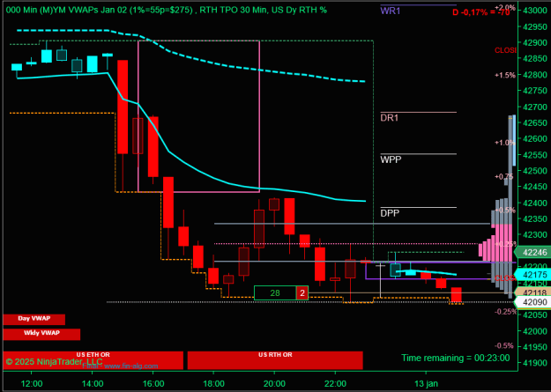Screen dimensions: 551x392
Task: Click the WR1 pivot label
Action: [391, 11]
